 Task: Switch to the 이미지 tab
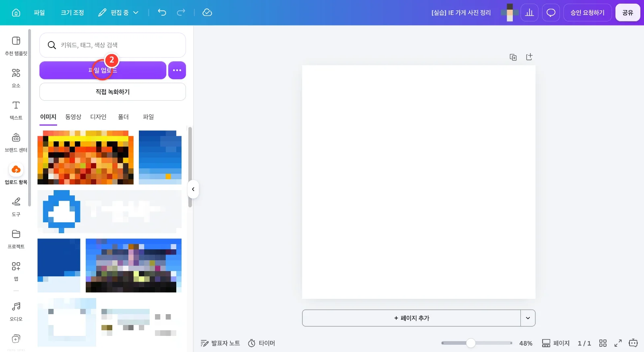tap(48, 117)
